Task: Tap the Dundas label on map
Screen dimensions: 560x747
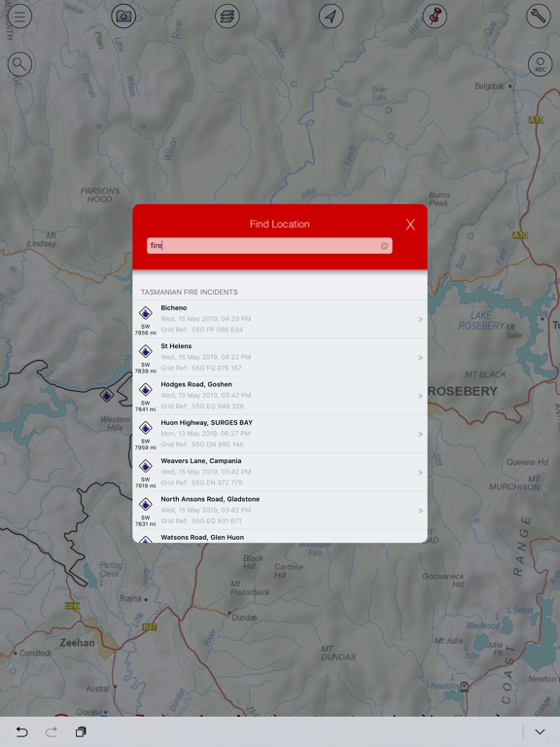Action: pyautogui.click(x=244, y=618)
